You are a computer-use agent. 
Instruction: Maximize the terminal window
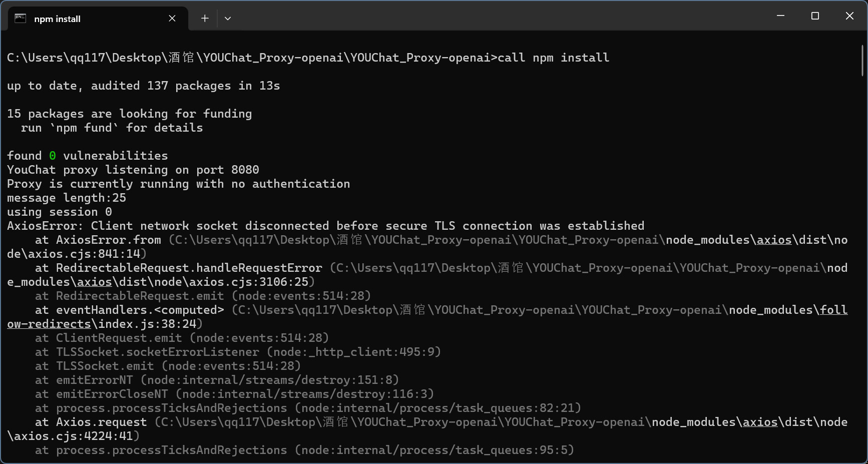(815, 16)
